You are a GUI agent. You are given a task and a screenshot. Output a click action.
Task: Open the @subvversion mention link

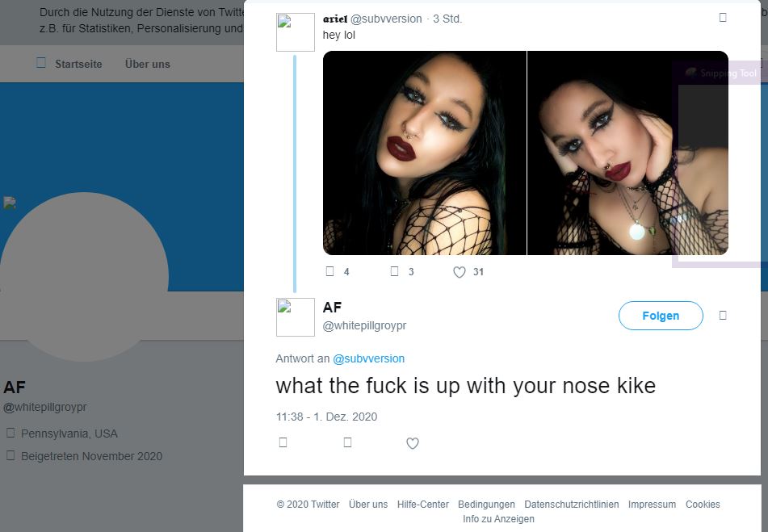tap(368, 358)
